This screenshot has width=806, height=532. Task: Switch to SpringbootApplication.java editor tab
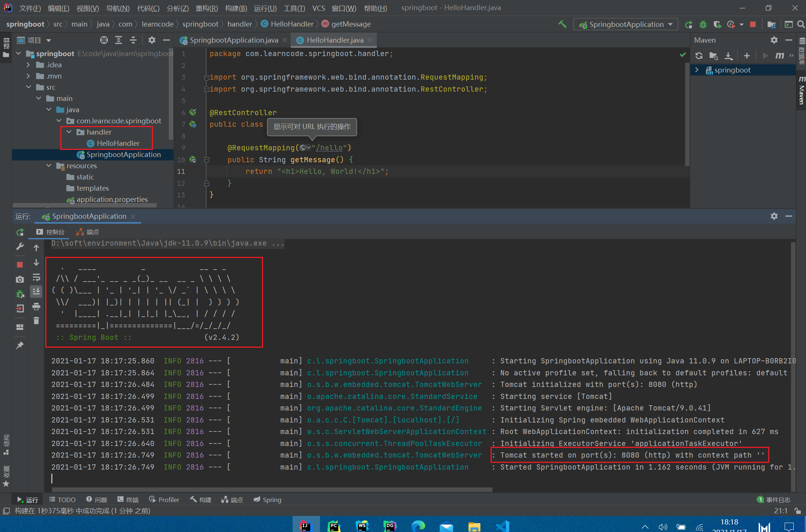[233, 40]
